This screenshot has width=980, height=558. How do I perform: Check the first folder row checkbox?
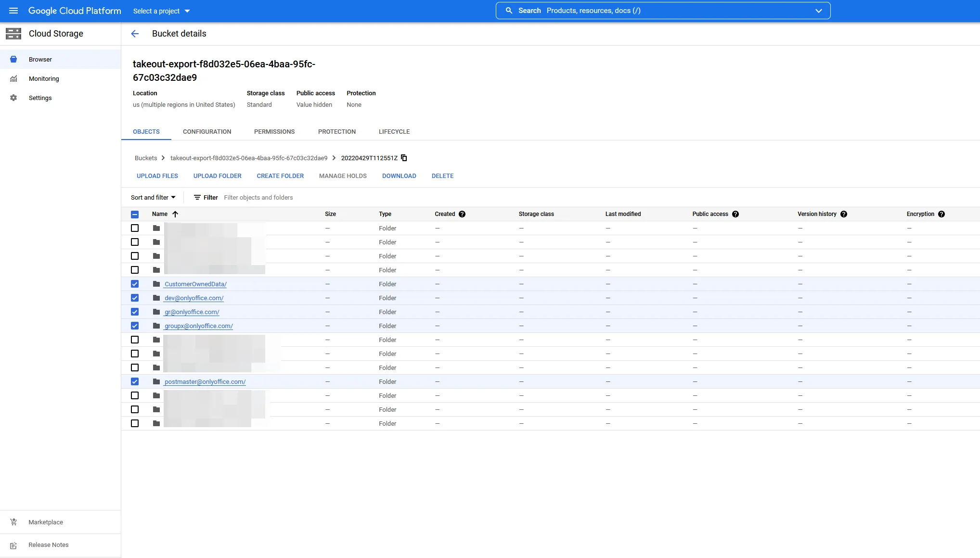135,228
